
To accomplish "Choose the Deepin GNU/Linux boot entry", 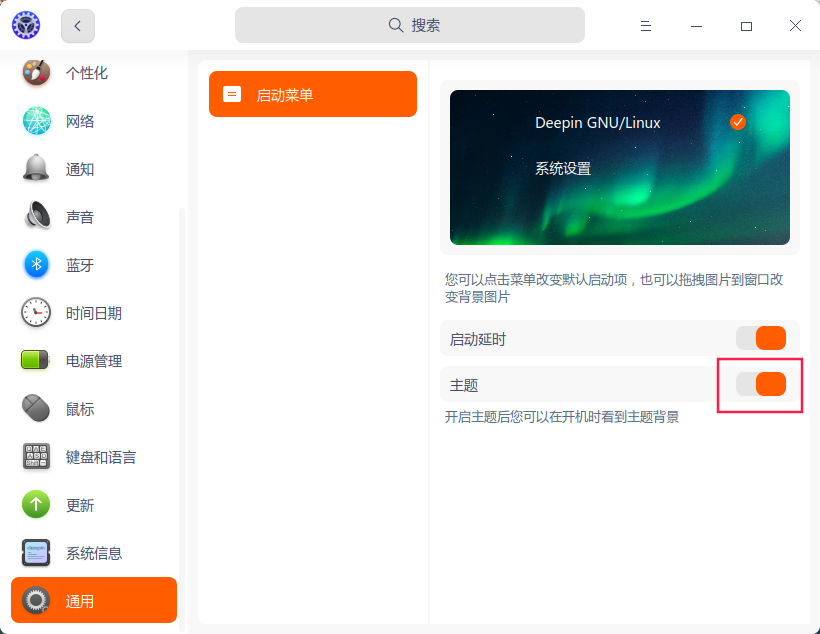I will click(x=598, y=122).
